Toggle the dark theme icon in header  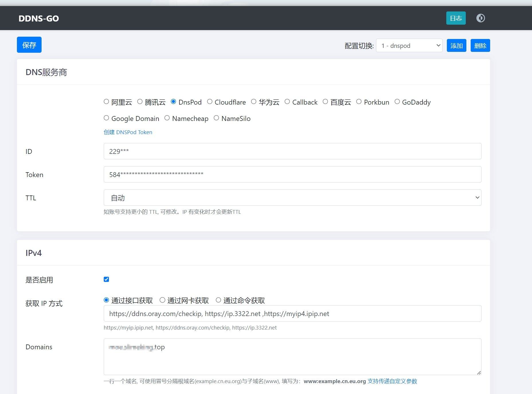(x=480, y=18)
